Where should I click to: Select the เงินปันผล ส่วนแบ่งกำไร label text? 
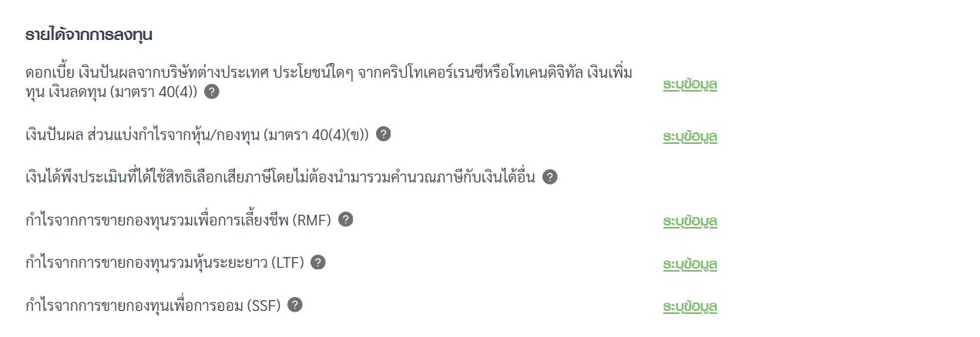[x=101, y=135]
